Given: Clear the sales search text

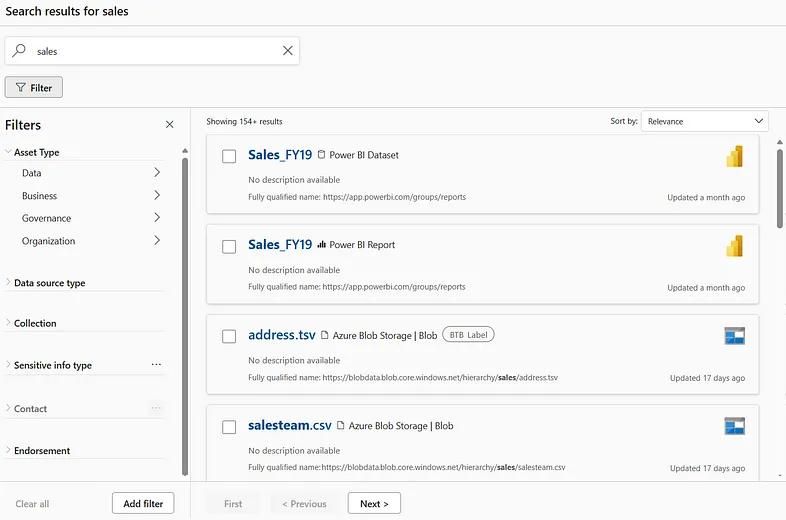Looking at the screenshot, I should 287,50.
